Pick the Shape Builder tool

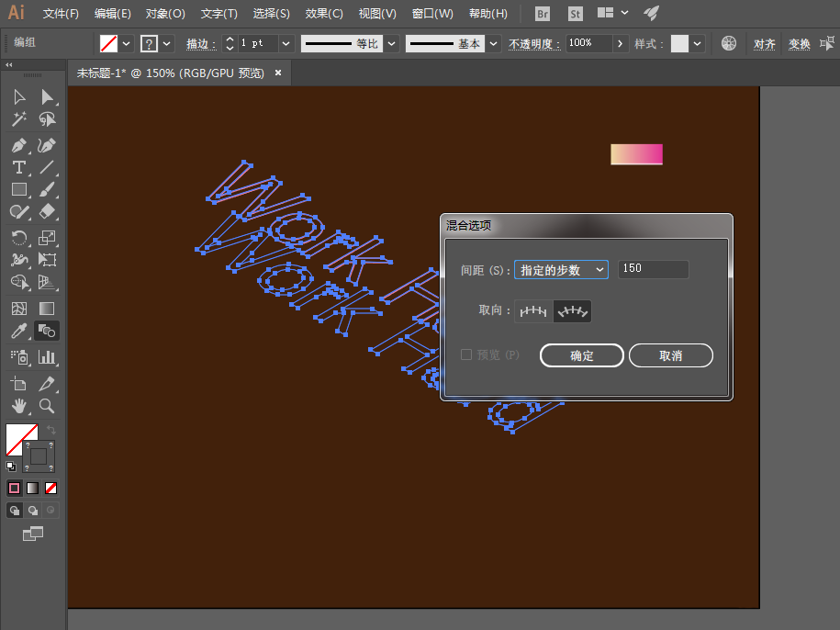tap(19, 282)
